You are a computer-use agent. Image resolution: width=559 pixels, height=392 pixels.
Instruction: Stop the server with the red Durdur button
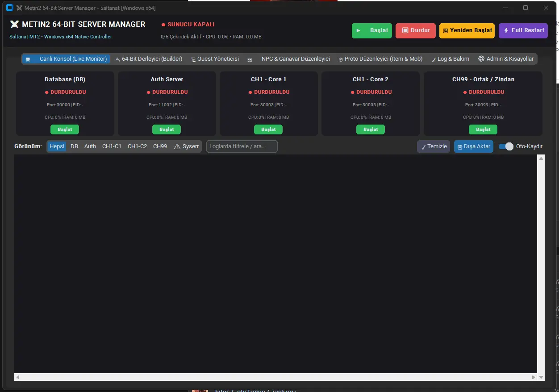[416, 30]
